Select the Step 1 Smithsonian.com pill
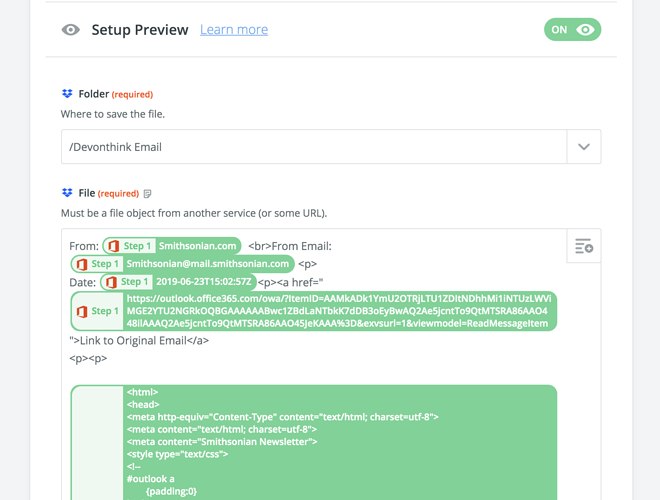660x500 pixels. pos(172,246)
